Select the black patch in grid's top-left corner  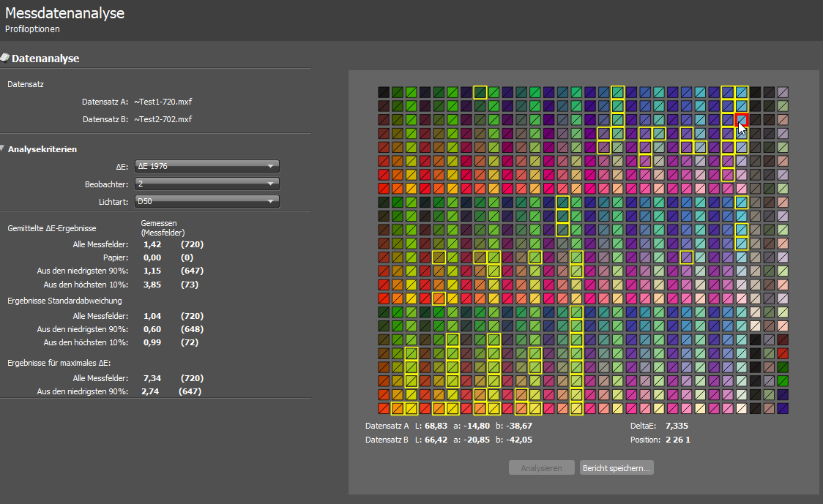(384, 92)
